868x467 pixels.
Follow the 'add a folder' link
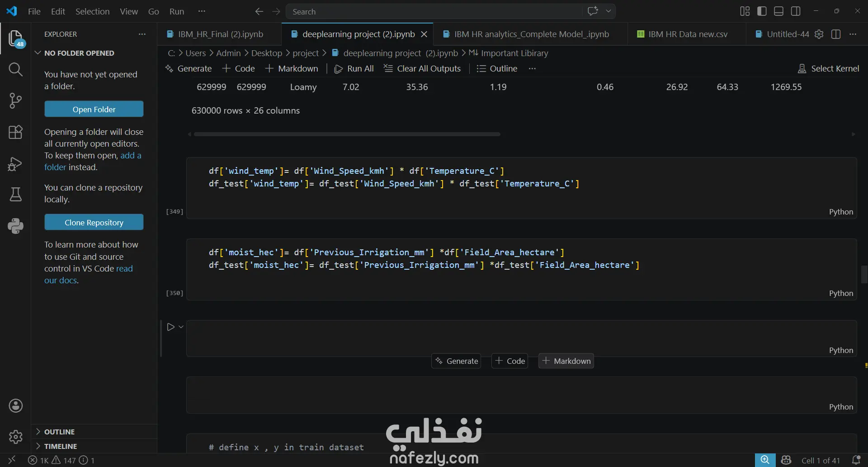point(93,161)
